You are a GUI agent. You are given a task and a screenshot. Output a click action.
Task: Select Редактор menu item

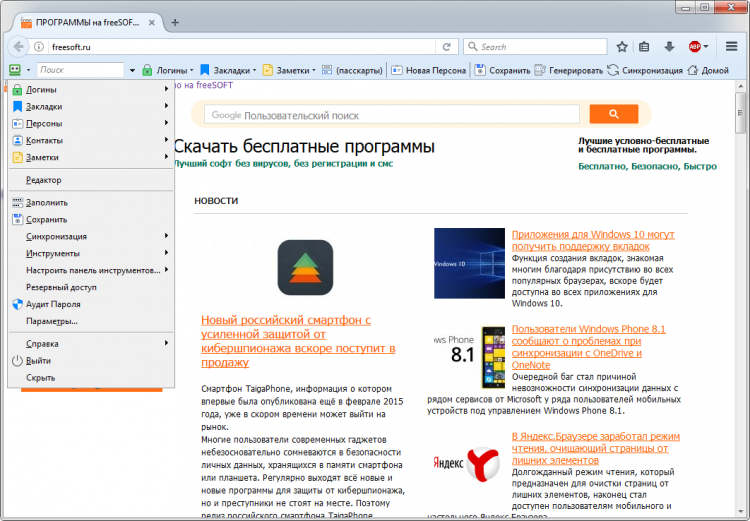click(x=91, y=180)
